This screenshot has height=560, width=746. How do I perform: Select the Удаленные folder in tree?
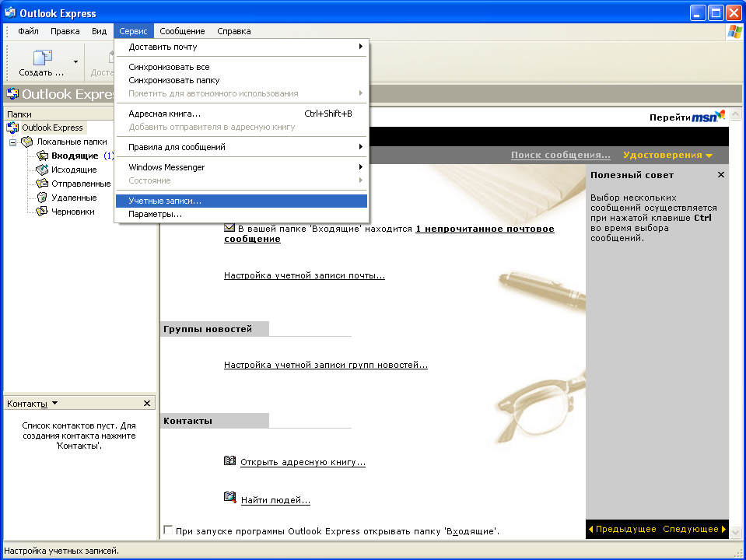point(74,198)
